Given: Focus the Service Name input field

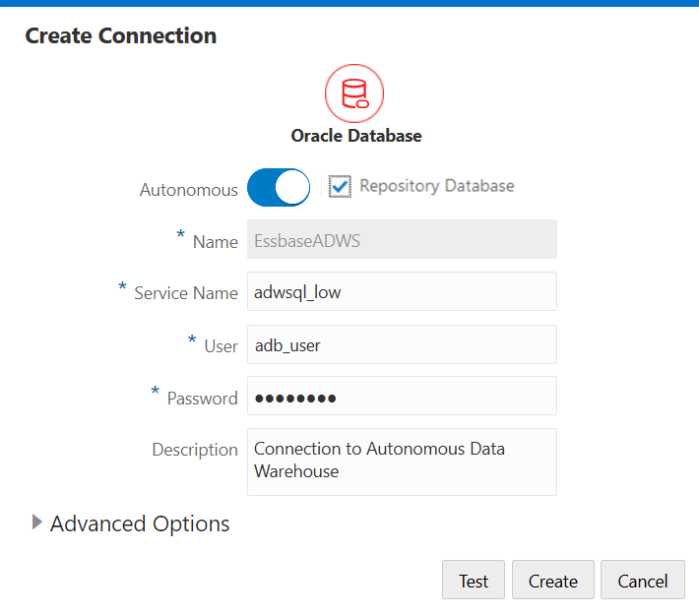Looking at the screenshot, I should [402, 291].
